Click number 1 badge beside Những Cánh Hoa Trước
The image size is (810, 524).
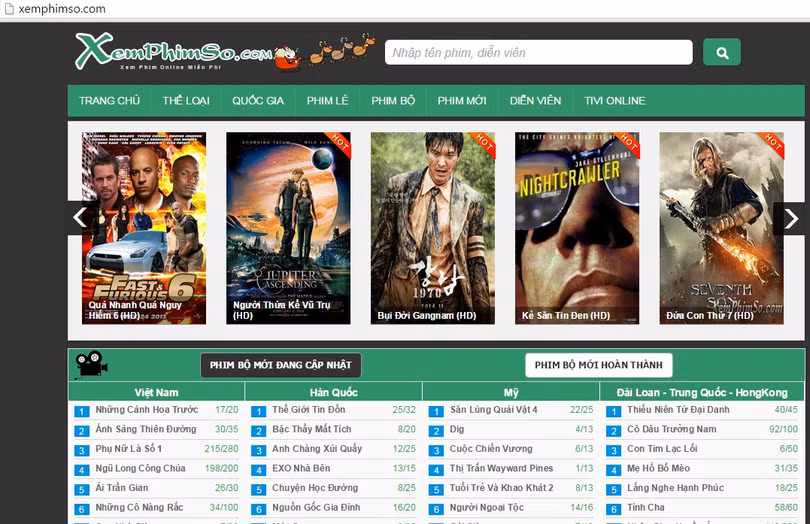click(82, 410)
